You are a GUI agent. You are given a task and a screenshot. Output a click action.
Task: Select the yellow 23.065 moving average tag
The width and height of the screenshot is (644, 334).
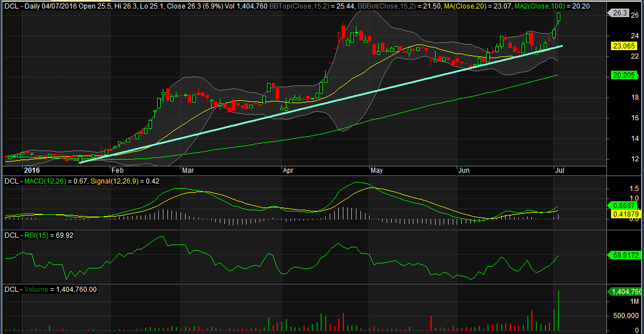tap(623, 46)
